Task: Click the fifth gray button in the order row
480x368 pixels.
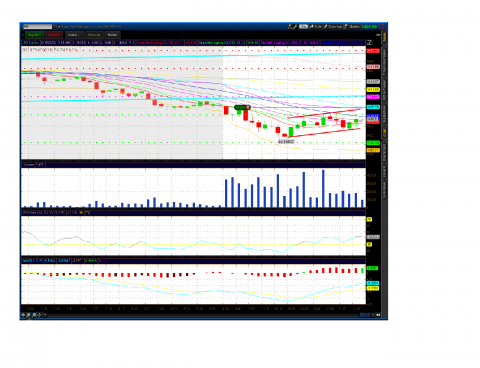Action: (x=113, y=35)
